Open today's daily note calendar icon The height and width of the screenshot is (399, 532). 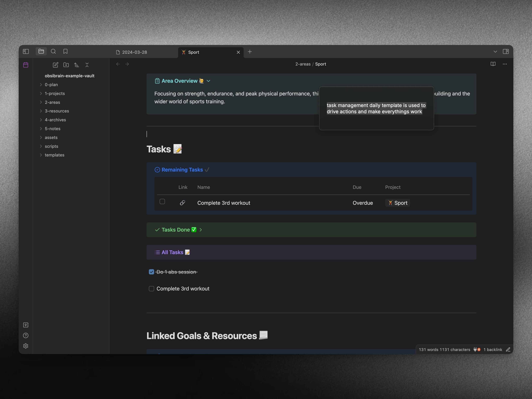[x=26, y=65]
